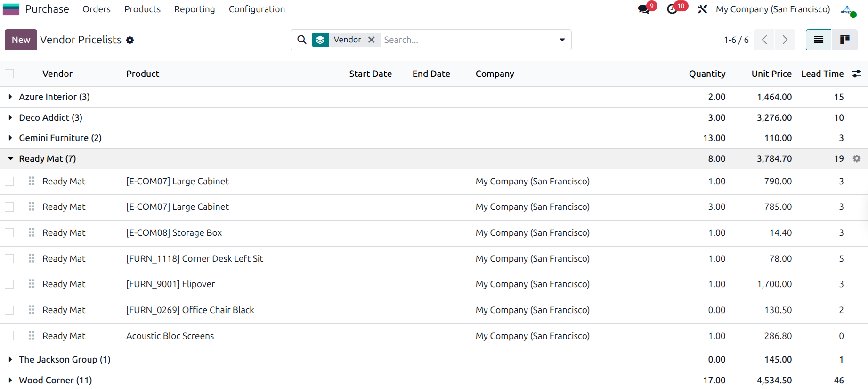This screenshot has height=389, width=868.
Task: Click drag handle of Office Chair Black row
Action: tap(32, 310)
